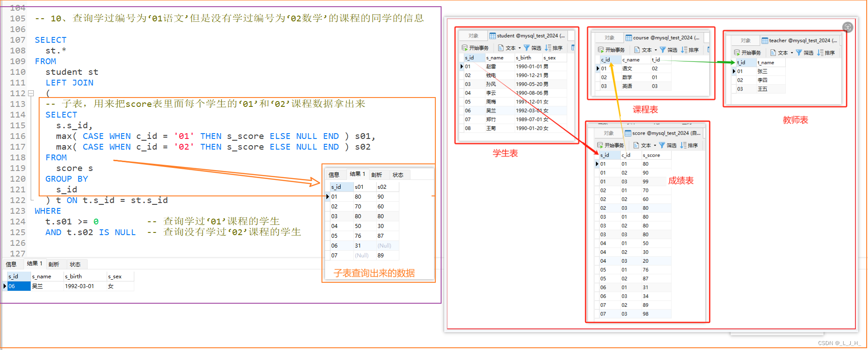Click the table icon on student tab
The height and width of the screenshot is (350, 868).
coord(492,36)
